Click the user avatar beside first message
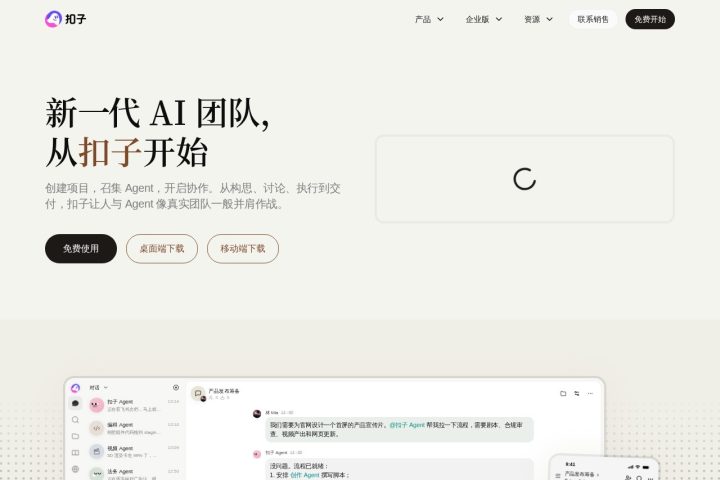The height and width of the screenshot is (480, 720). point(257,413)
